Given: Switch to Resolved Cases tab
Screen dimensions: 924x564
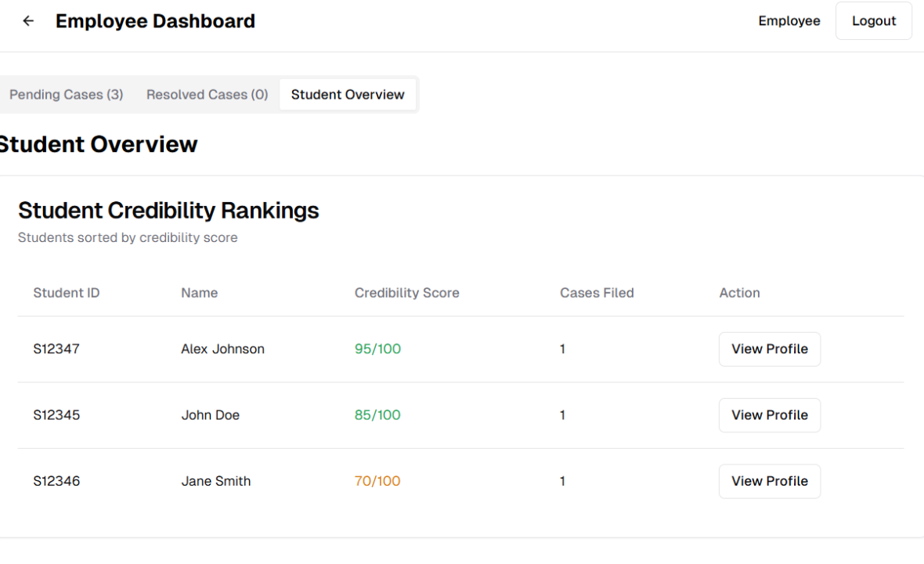Looking at the screenshot, I should (207, 95).
